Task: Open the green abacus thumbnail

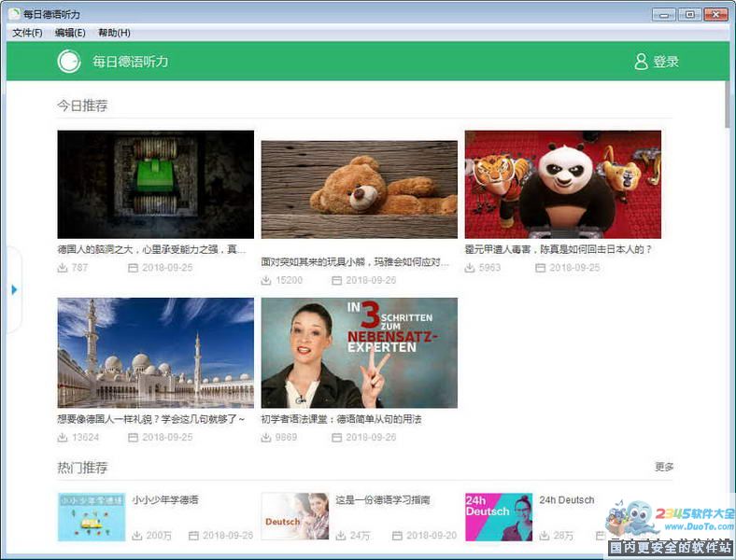Action: point(155,184)
